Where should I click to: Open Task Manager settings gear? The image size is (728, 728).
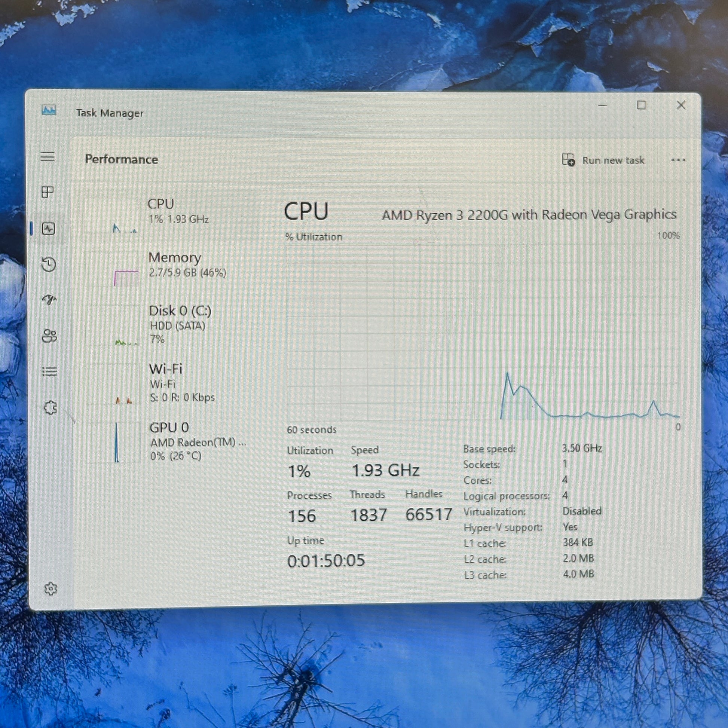[51, 588]
